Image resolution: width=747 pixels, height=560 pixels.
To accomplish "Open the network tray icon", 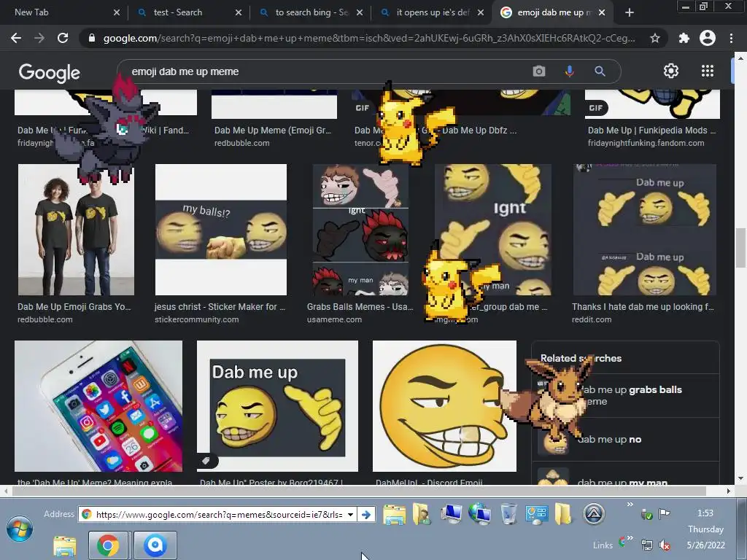I will (647, 545).
